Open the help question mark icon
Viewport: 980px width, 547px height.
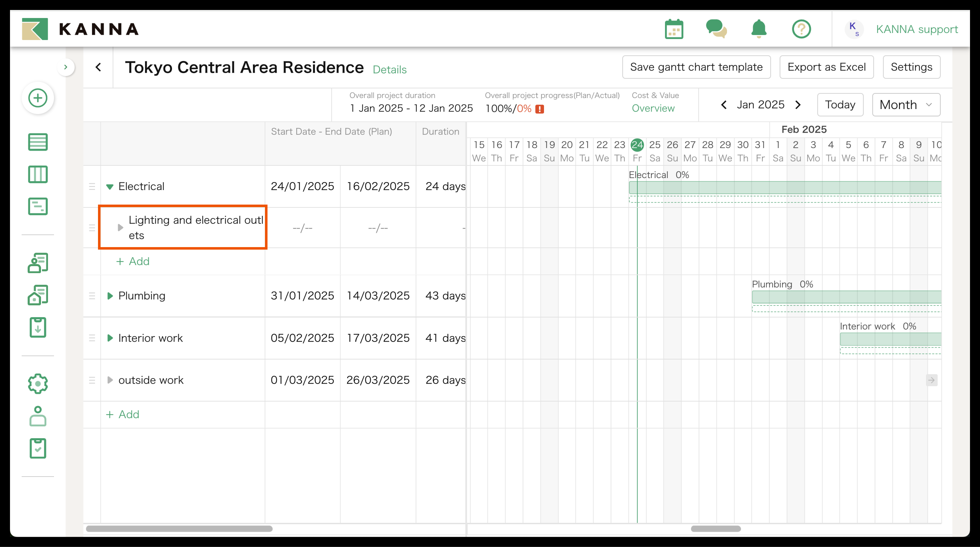(801, 29)
